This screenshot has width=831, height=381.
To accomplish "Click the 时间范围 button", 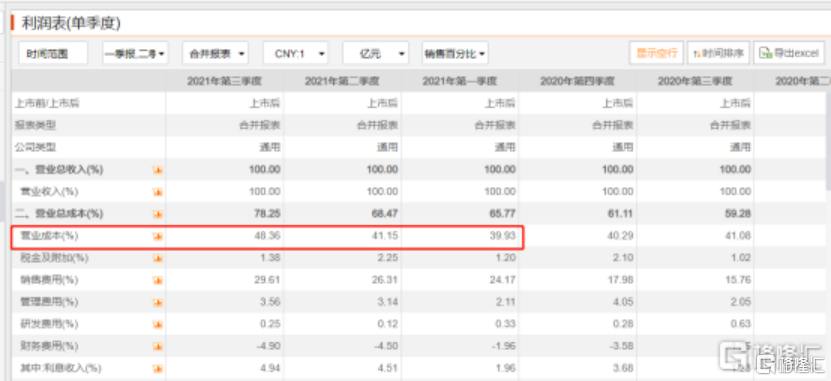I will coord(53,53).
